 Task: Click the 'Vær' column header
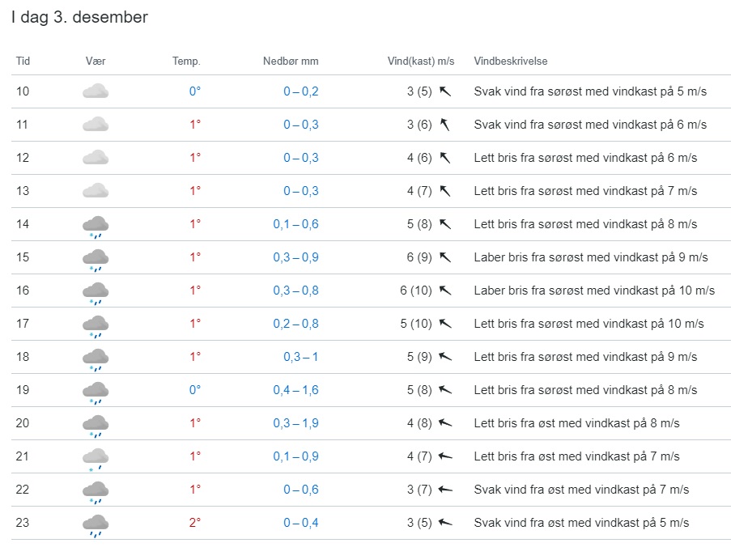click(96, 62)
